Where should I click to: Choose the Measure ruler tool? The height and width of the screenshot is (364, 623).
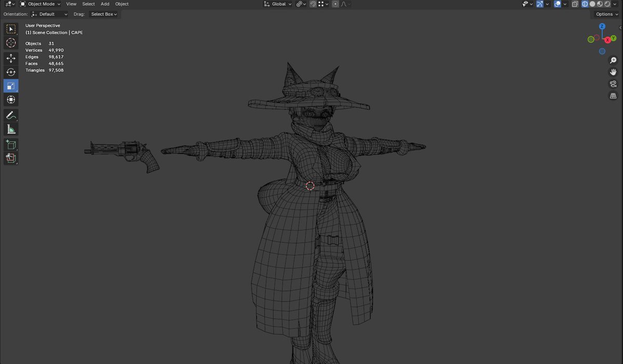tap(11, 129)
